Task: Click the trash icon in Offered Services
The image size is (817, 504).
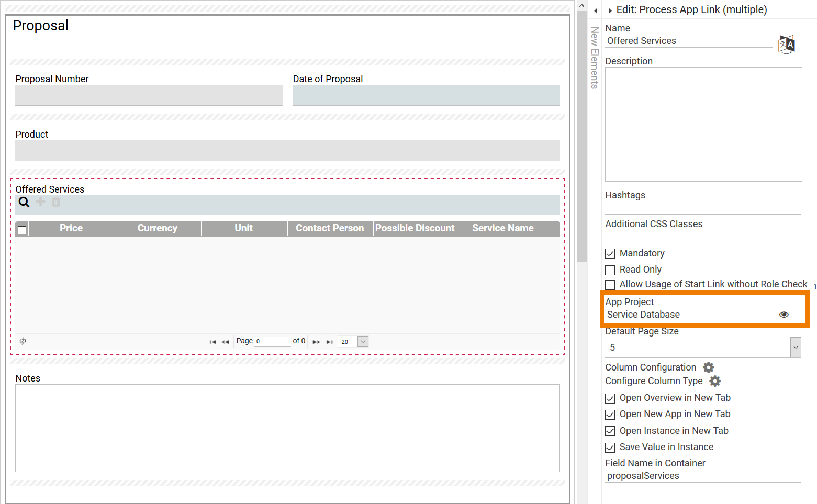Action: pos(56,202)
